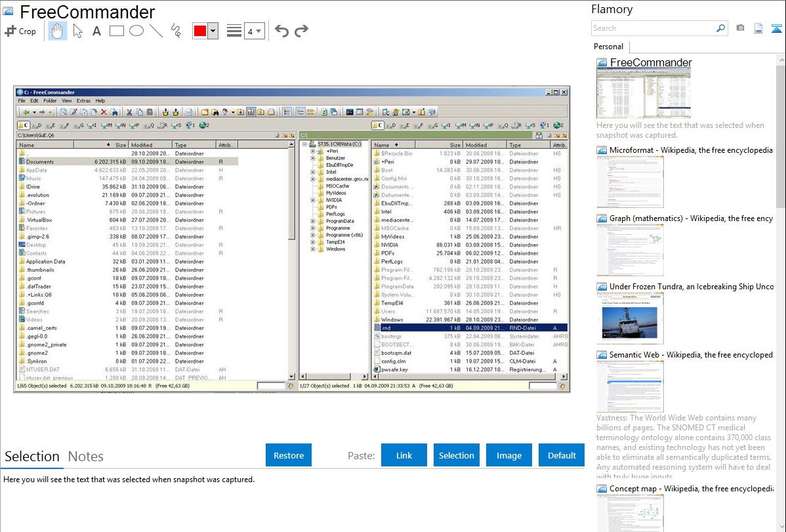Screen dimensions: 786x532
Task: Open the Notes tab
Action: pos(86,457)
